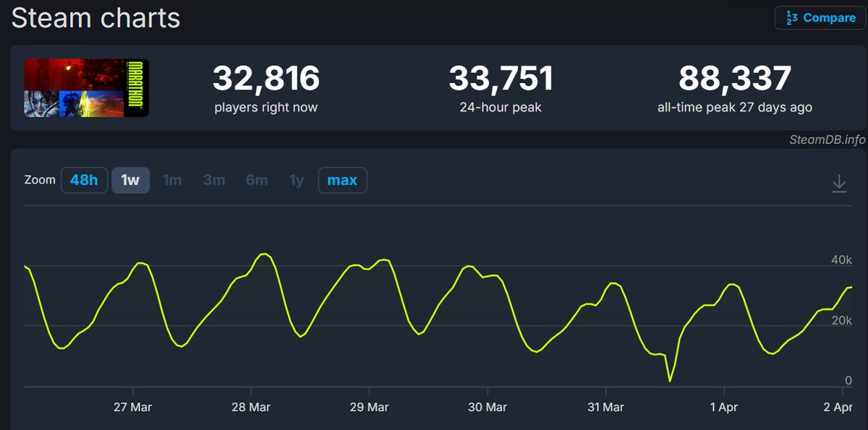
Task: Select the 3m zoom range
Action: (x=214, y=180)
